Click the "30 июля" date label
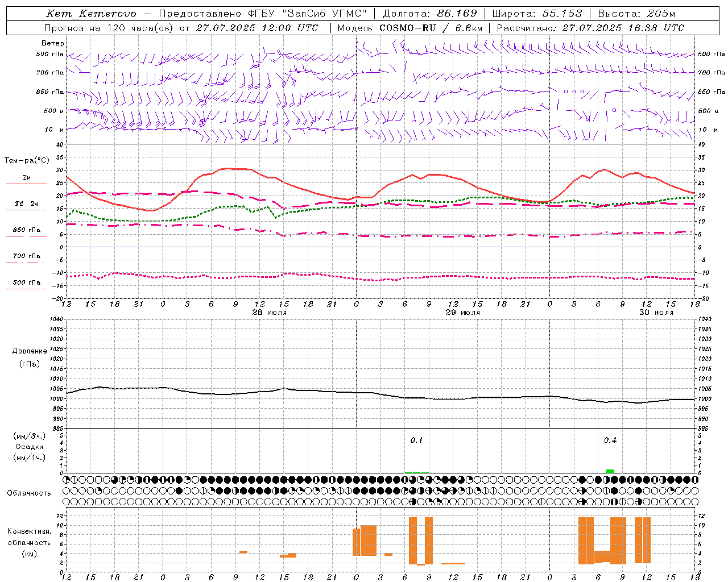728x582 pixels. point(656,313)
